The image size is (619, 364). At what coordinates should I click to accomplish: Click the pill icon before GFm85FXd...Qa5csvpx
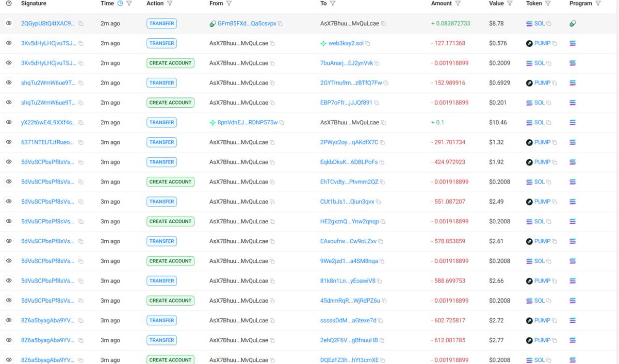click(x=213, y=24)
